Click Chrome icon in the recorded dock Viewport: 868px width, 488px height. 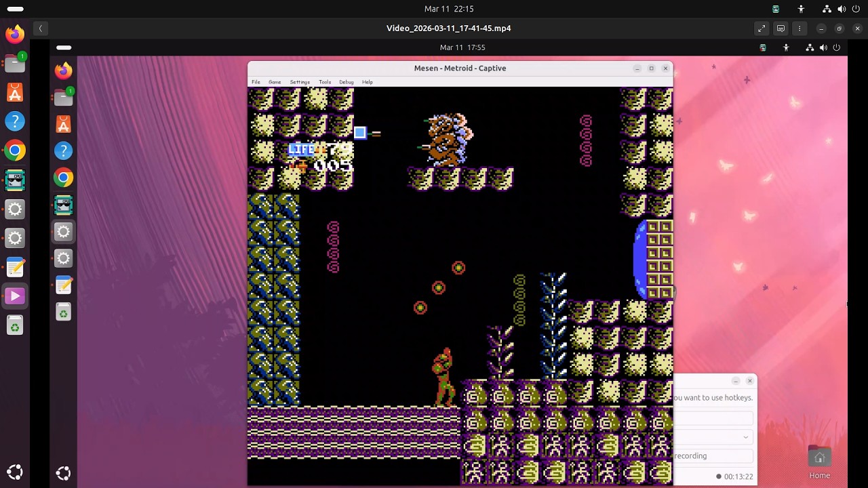click(63, 178)
